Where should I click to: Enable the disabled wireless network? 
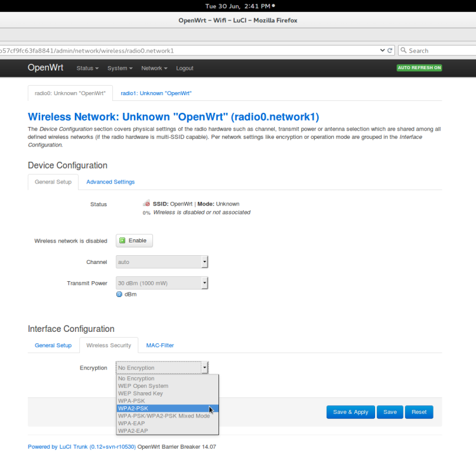134,241
